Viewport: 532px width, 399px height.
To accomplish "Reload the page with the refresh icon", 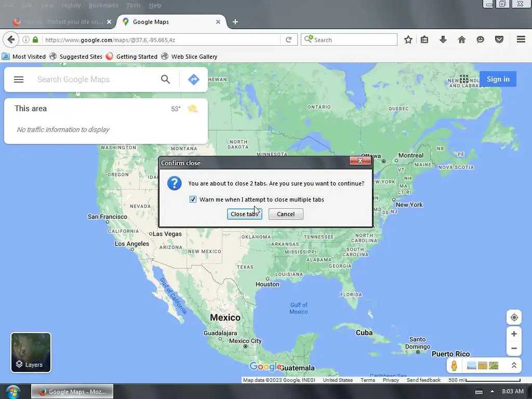I will [x=288, y=39].
